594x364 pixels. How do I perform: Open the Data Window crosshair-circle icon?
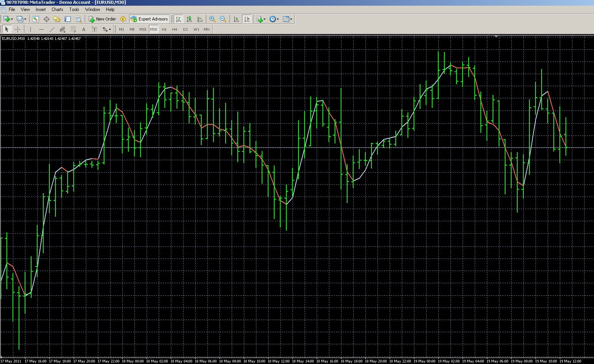(x=46, y=19)
